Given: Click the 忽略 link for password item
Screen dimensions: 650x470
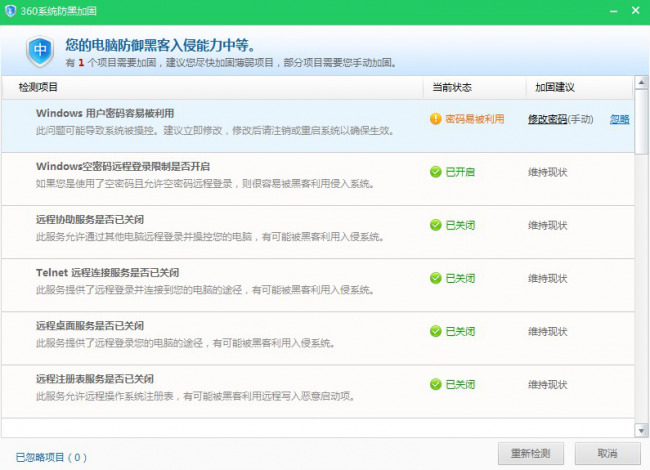Looking at the screenshot, I should click(619, 119).
